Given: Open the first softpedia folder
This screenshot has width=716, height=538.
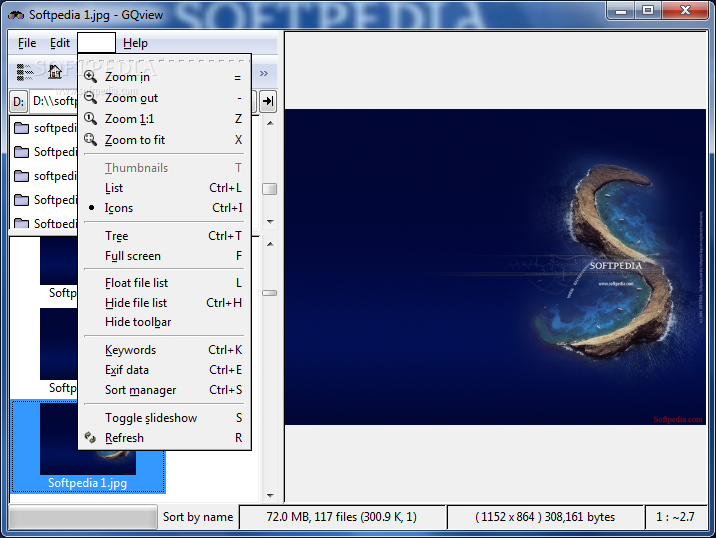Looking at the screenshot, I should click(x=45, y=128).
